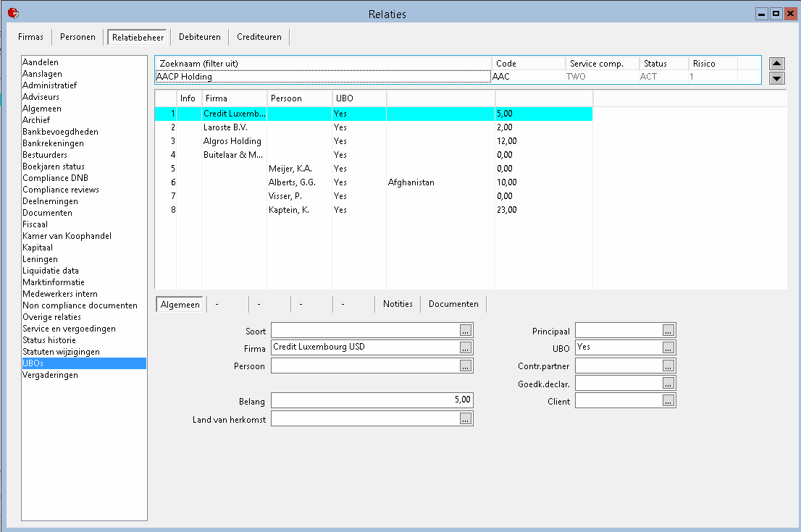
Task: Click the Firma column header in grid
Action: [234, 98]
